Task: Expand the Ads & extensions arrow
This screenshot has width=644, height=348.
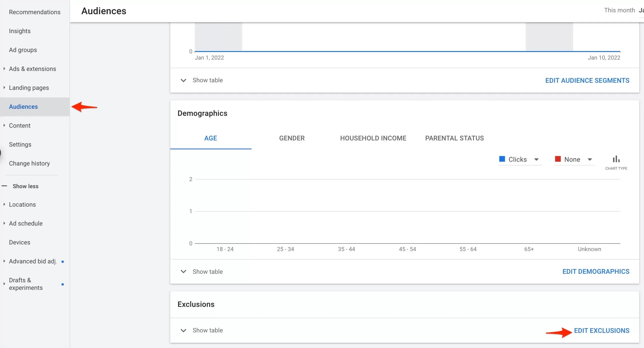Action: [x=4, y=69]
